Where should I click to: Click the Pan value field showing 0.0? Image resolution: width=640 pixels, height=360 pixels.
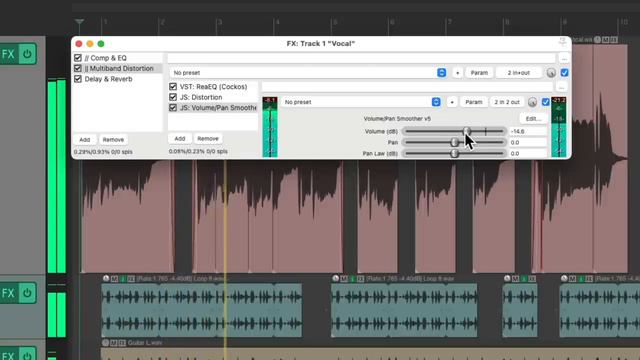528,142
